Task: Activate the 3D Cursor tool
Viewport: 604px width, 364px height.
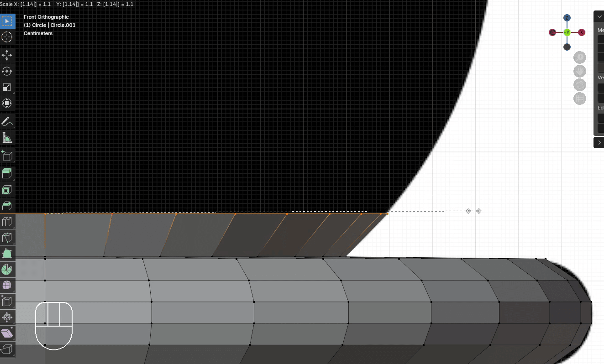Action: [7, 37]
